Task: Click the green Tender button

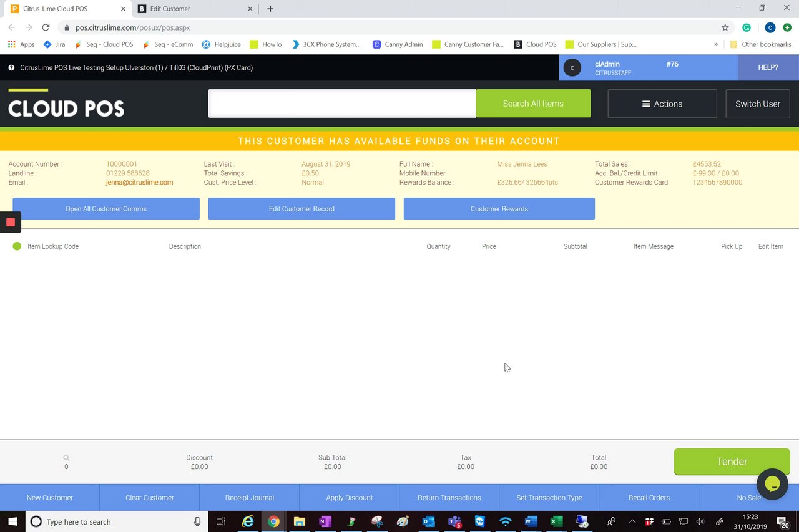Action: 732,462
